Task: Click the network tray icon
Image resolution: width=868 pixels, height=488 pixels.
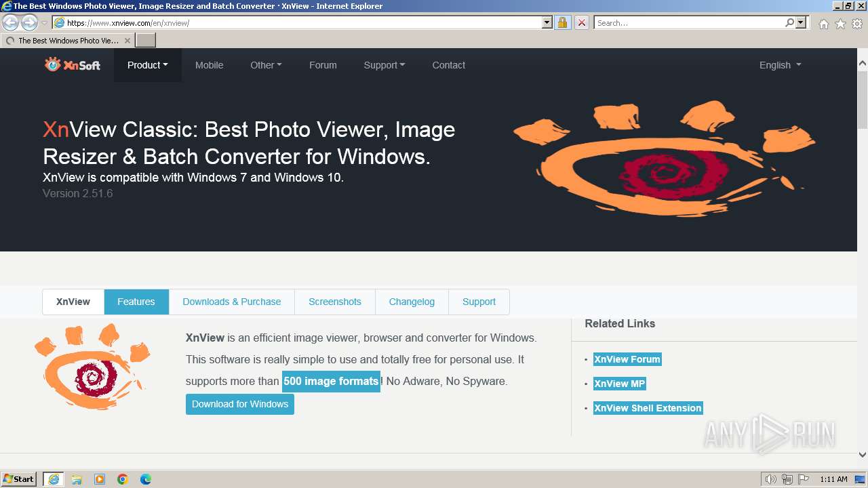Action: coord(787,479)
